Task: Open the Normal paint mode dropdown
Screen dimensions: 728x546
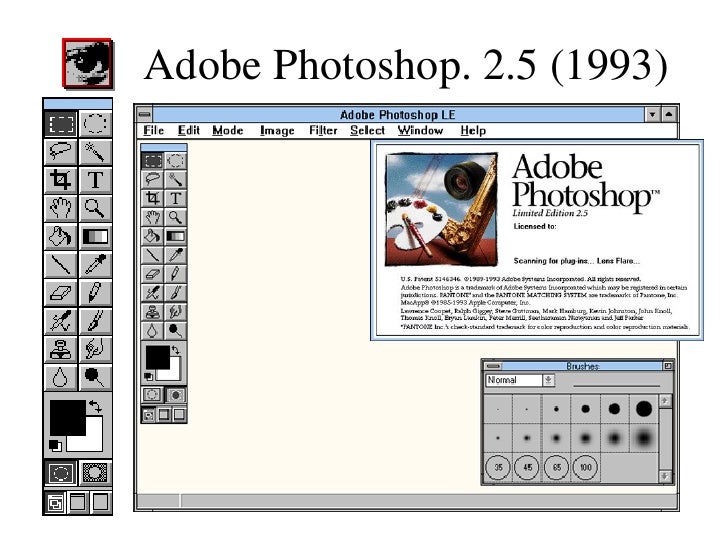Action: click(x=548, y=380)
